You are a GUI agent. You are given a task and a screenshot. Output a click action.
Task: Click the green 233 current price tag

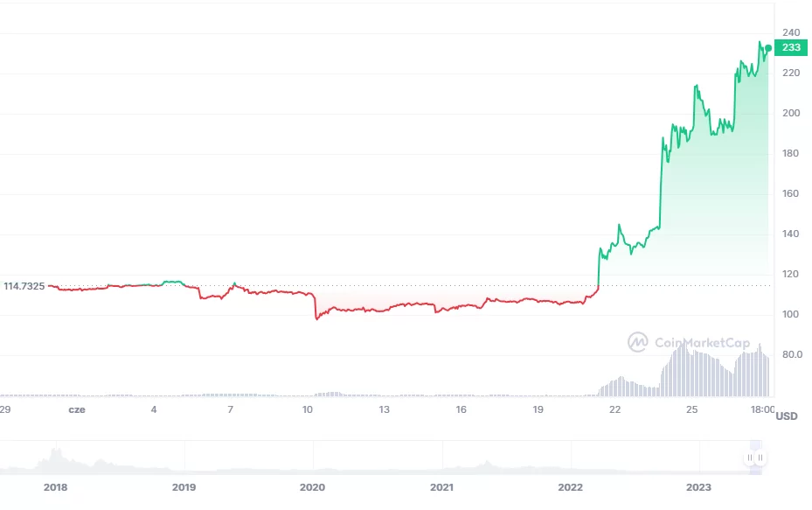pyautogui.click(x=792, y=48)
